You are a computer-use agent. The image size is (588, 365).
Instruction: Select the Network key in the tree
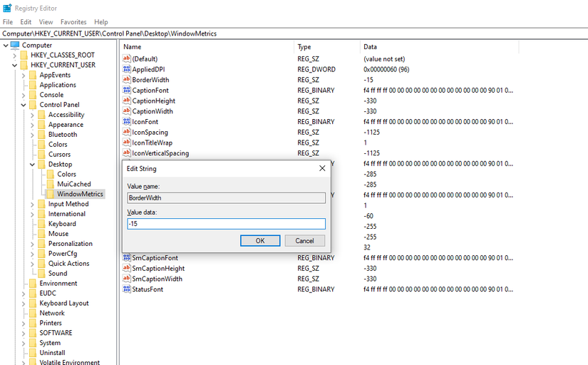point(52,313)
